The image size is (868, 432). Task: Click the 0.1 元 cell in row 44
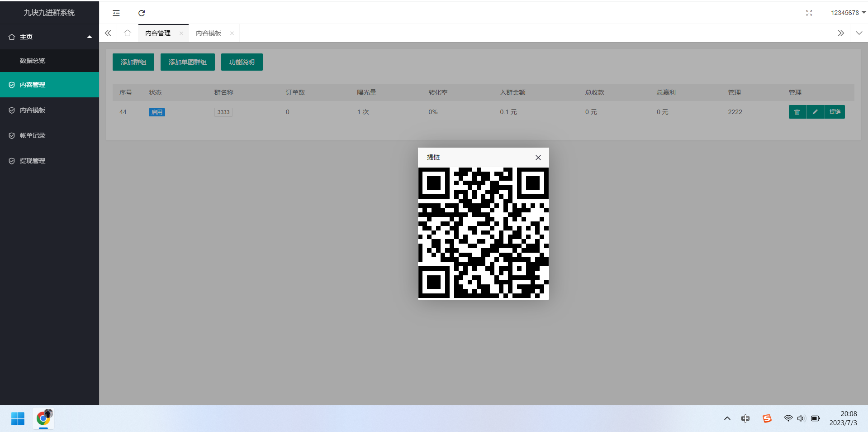click(x=508, y=112)
